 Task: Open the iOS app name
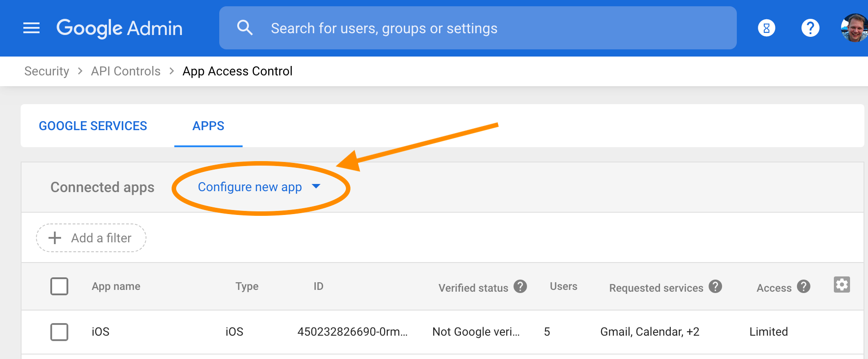(101, 332)
